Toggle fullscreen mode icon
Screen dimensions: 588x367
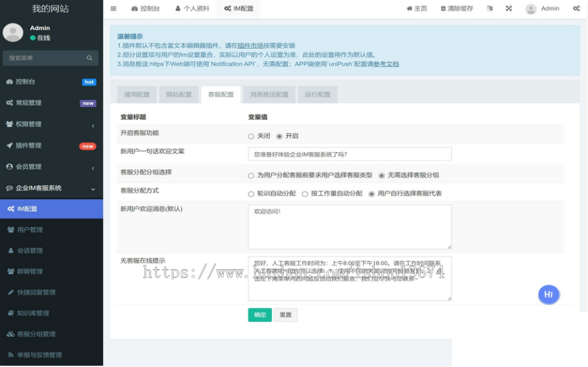coord(508,8)
